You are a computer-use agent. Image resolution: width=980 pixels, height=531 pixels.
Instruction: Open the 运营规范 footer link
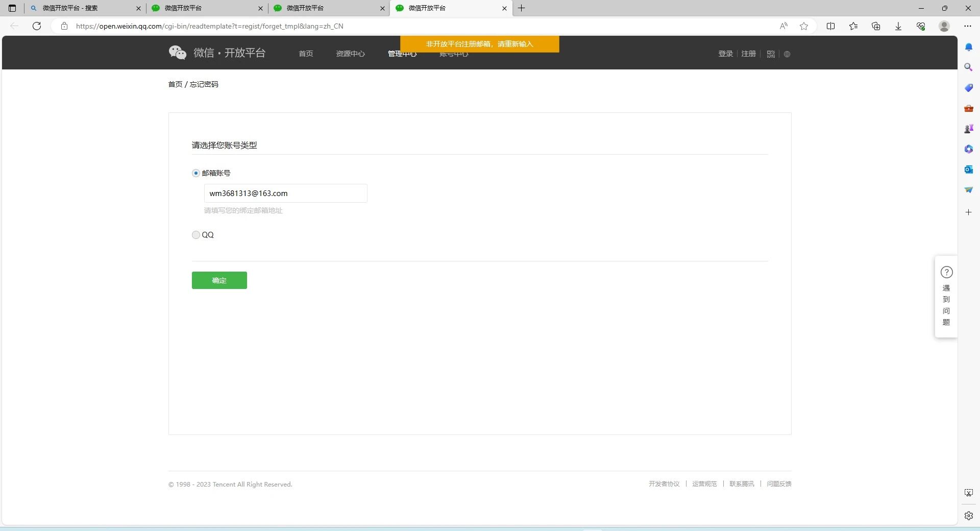tap(704, 484)
